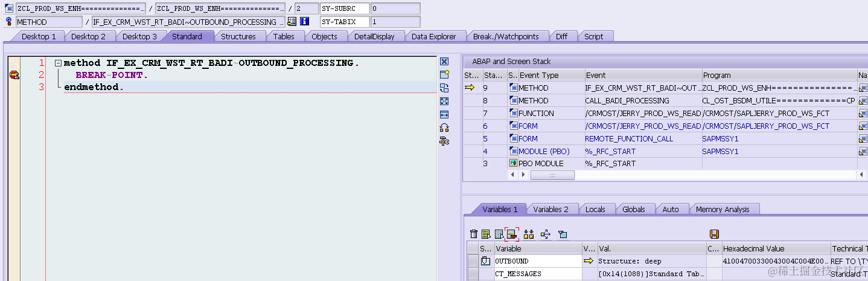This screenshot has height=281, width=868.
Task: Collapse the method block on line 1
Action: click(57, 63)
